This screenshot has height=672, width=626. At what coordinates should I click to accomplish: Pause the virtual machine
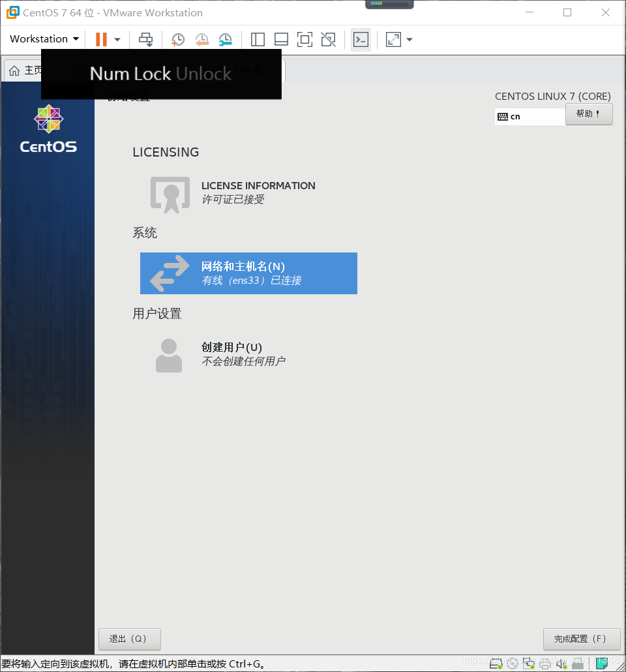[x=101, y=39]
